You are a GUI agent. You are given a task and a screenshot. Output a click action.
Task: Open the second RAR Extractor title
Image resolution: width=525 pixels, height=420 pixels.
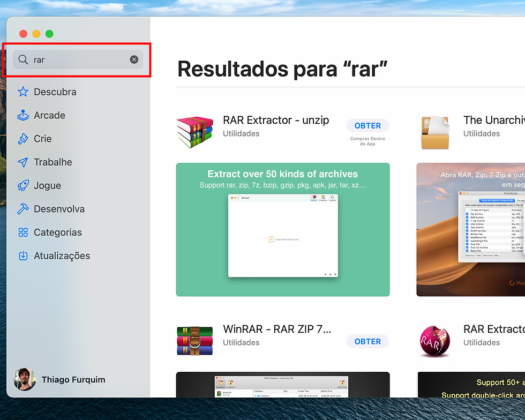click(494, 329)
